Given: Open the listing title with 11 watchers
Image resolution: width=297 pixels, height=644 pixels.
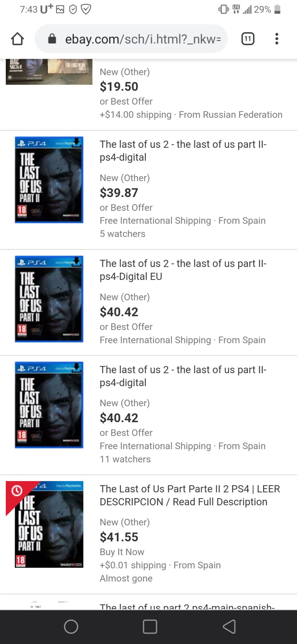Looking at the screenshot, I should [183, 376].
